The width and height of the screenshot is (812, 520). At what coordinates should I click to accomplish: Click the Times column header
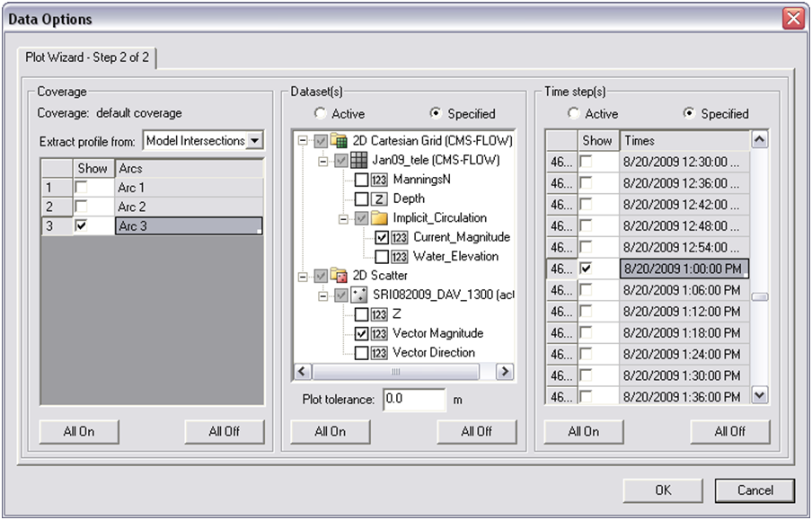click(x=684, y=140)
